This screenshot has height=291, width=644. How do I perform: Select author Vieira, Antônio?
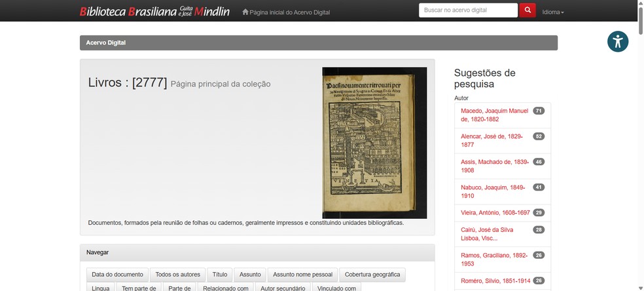(x=495, y=212)
